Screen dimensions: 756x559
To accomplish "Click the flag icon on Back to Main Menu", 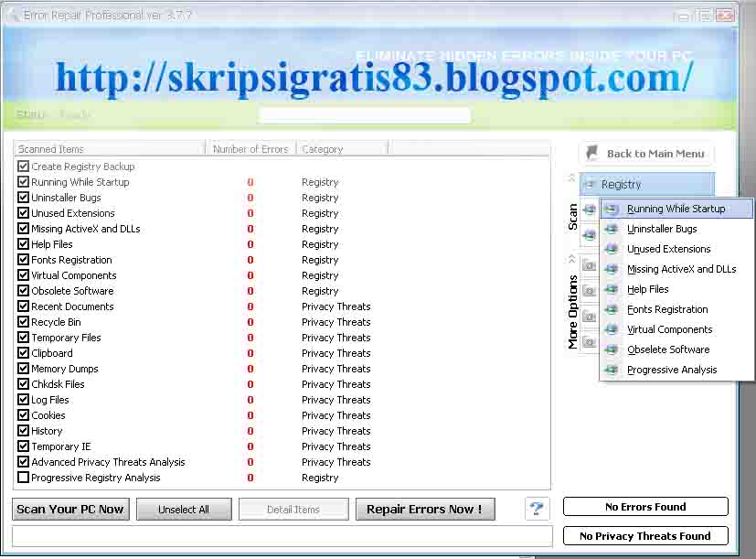I will click(591, 153).
